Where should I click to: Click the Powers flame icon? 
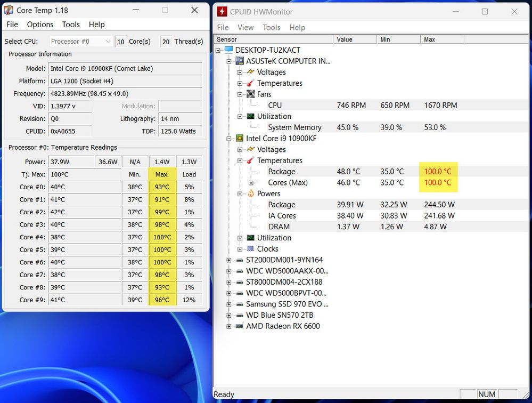[x=250, y=194]
